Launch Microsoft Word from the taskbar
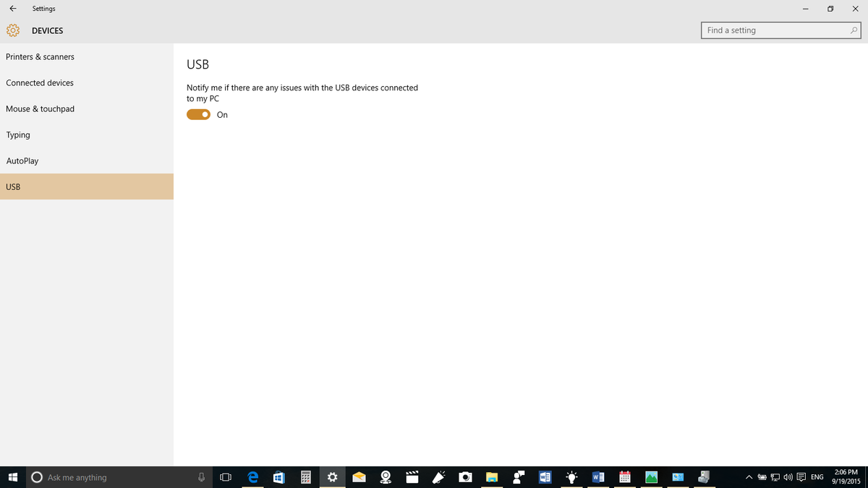Viewport: 868px width, 488px height. pyautogui.click(x=545, y=477)
